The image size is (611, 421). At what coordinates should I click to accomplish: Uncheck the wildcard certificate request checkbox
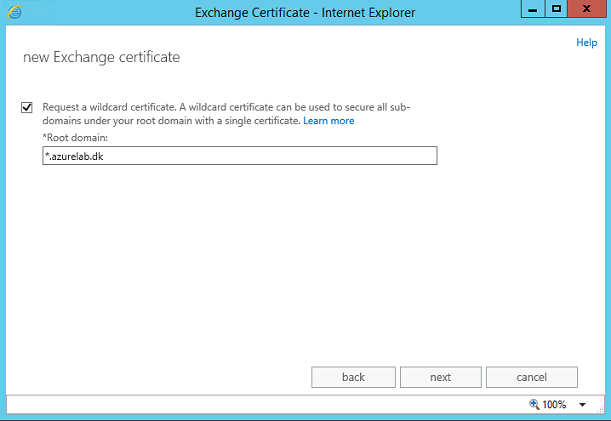26,107
